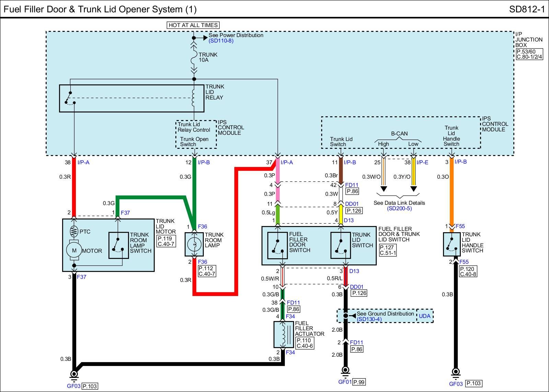Click the motor M symbol in Trunk Lid Motor

tap(74, 250)
